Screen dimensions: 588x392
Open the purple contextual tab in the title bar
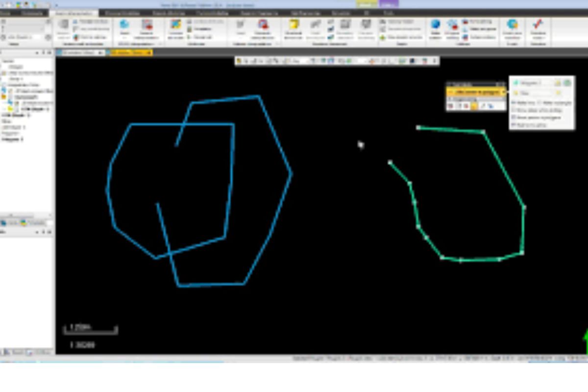(389, 4)
